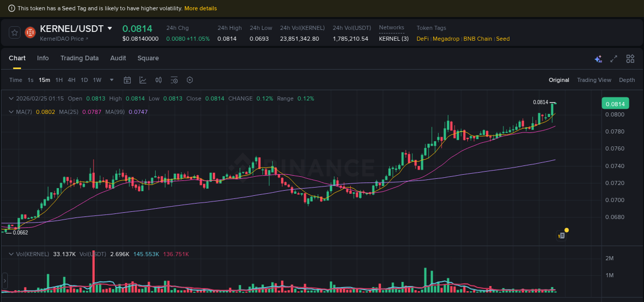Viewport: 644px width, 302px height.
Task: Open the date range calendar picker
Action: point(127,80)
